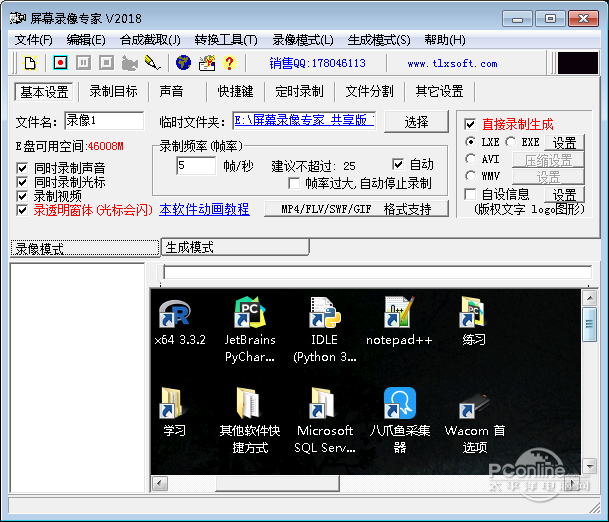Open the 生成模式(S) menu
609x522 pixels.
point(379,40)
